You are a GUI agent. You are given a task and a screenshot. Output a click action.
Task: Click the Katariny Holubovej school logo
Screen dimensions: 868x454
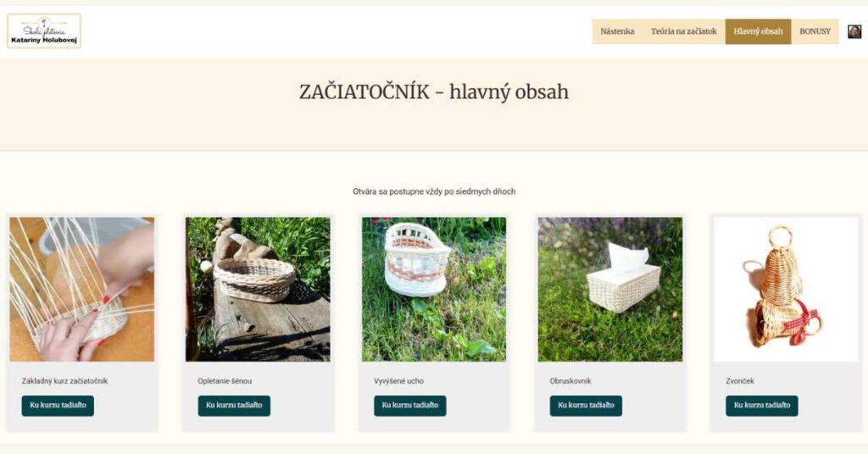tap(44, 31)
